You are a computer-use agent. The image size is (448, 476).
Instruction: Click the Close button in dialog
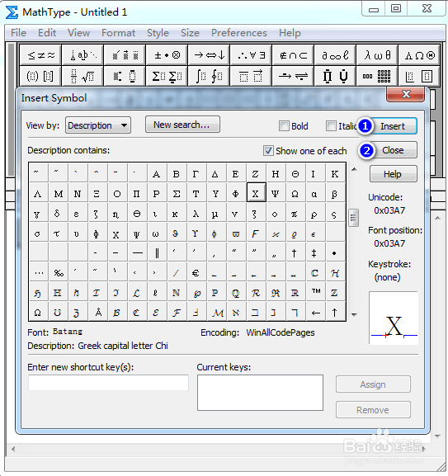tap(393, 150)
